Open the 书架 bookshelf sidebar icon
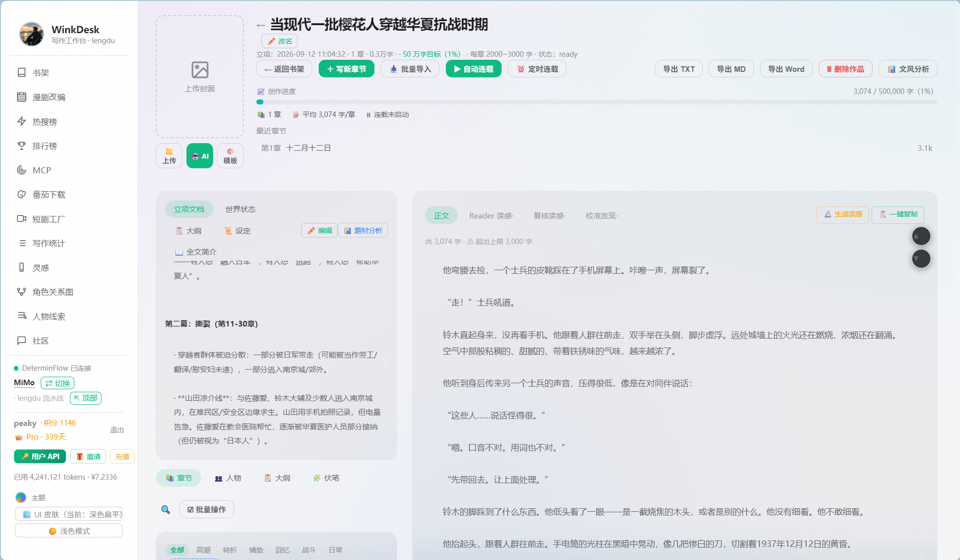This screenshot has height=560, width=960. [22, 73]
